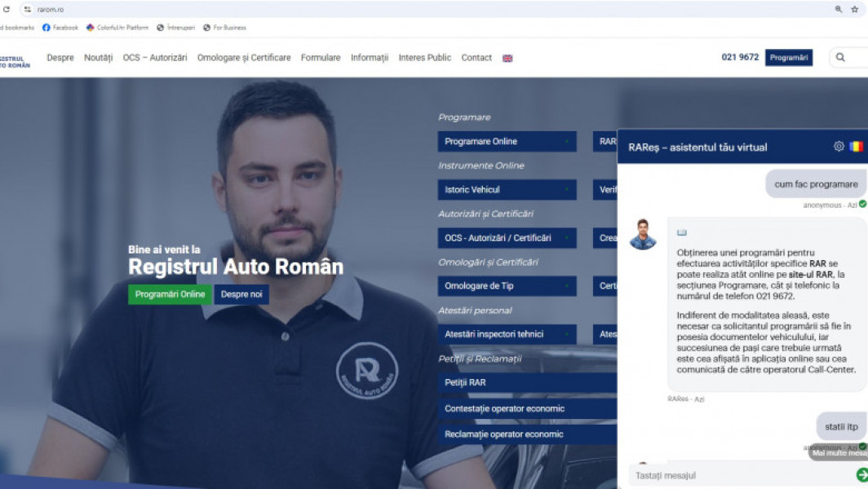The width and height of the screenshot is (868, 489).
Task: Open the Facebook bookmark
Action: [60, 28]
